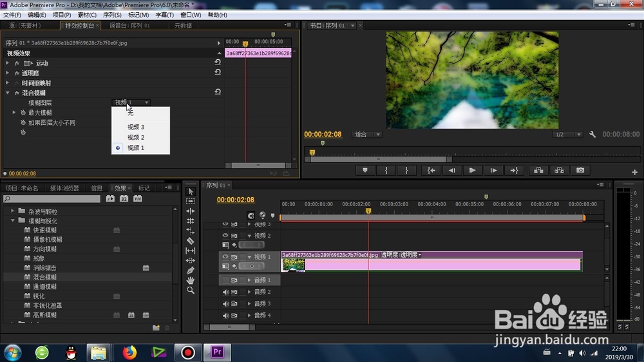Select the Slide tool

pyautogui.click(x=191, y=260)
